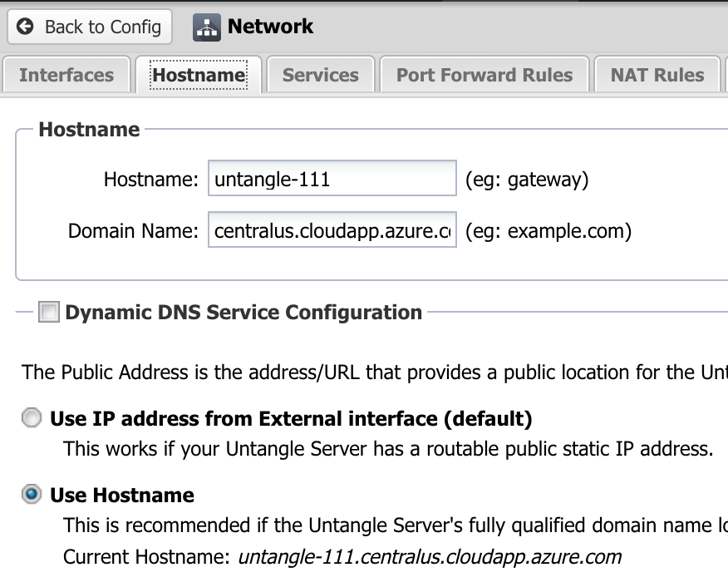Click 'This is recommended if the Untangle' text

tap(395, 525)
